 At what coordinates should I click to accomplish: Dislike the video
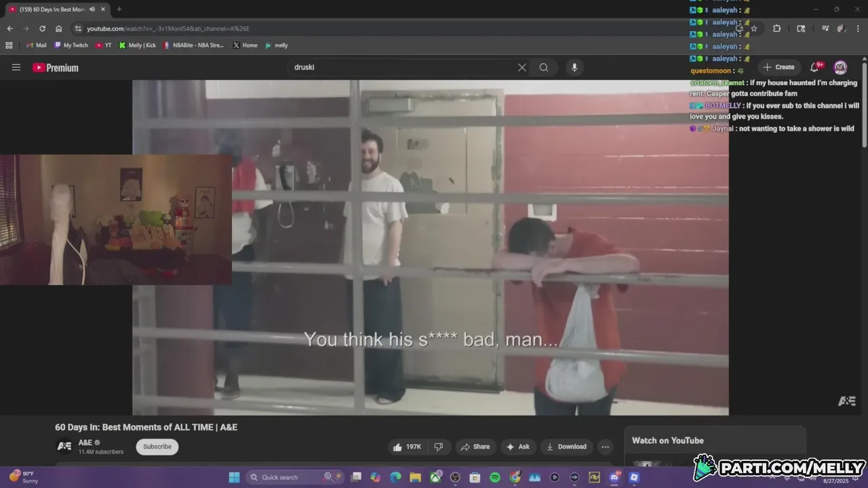(439, 447)
